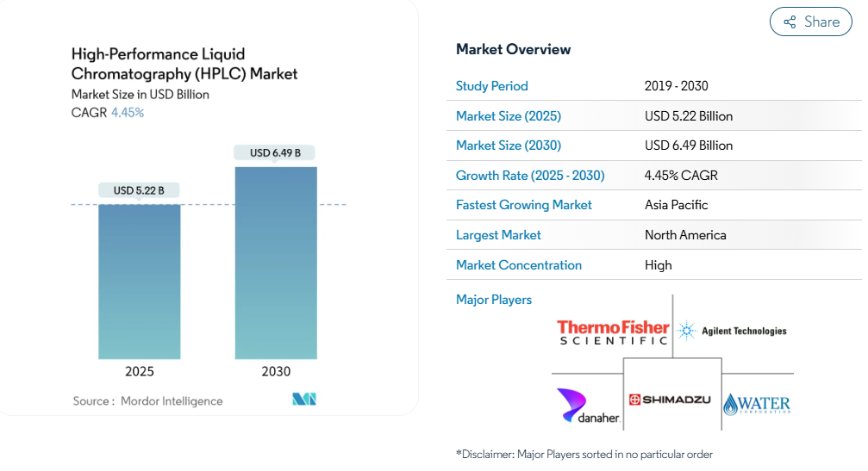Select the Market Concentration label
The width and height of the screenshot is (868, 471).
(519, 265)
